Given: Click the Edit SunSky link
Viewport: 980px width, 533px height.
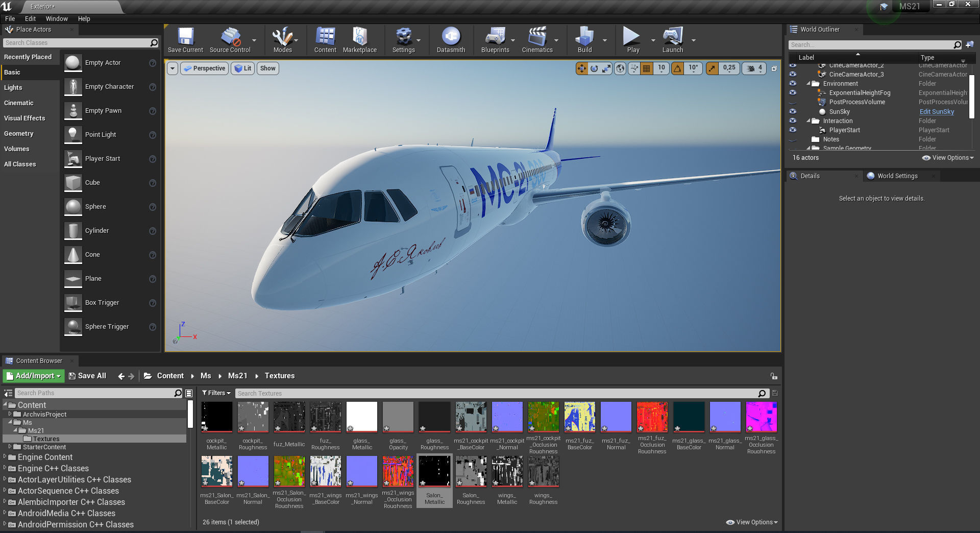Looking at the screenshot, I should [937, 112].
